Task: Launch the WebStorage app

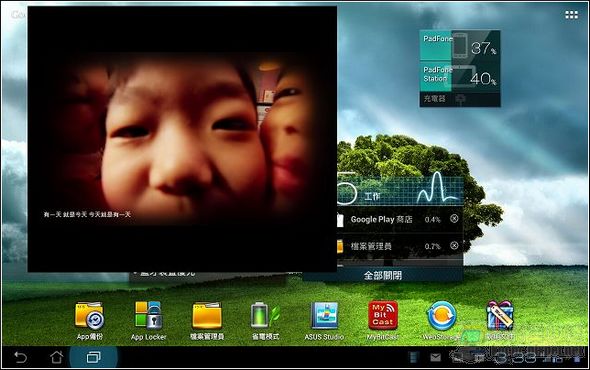Action: point(441,320)
